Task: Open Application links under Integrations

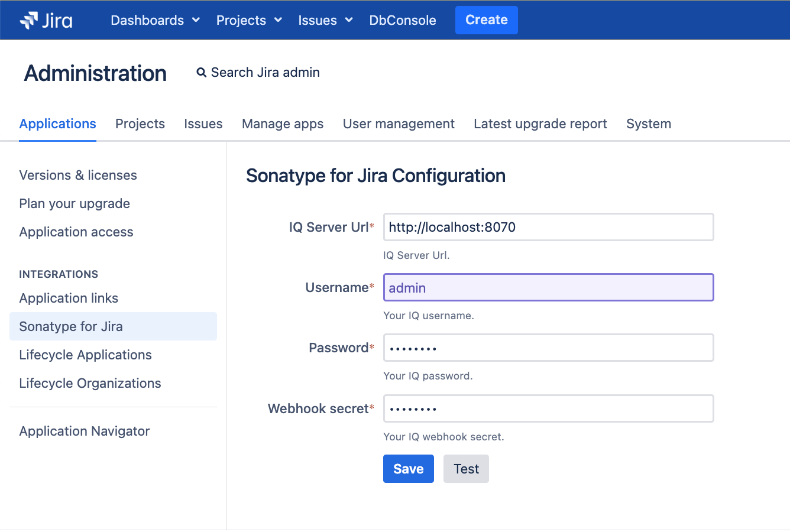Action: [69, 298]
